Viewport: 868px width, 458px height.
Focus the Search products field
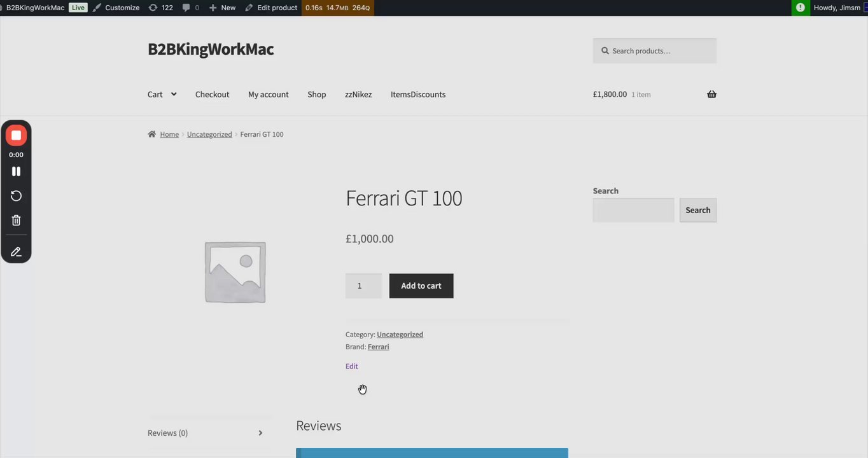[654, 51]
